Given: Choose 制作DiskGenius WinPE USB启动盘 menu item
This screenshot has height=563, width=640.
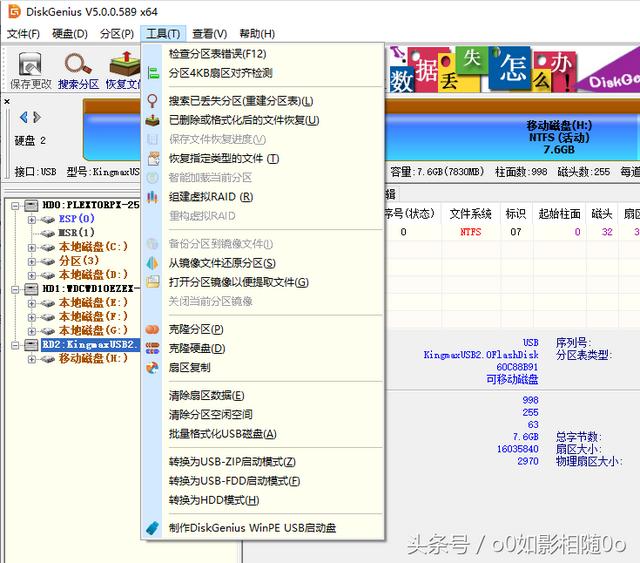Looking at the screenshot, I should [x=262, y=528].
